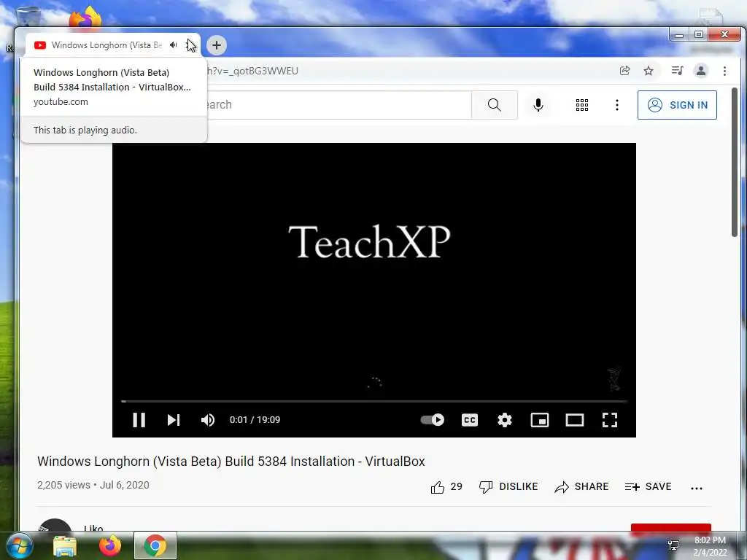Viewport: 747px width, 560px height.
Task: Click the search magnifier button
Action: tap(495, 105)
